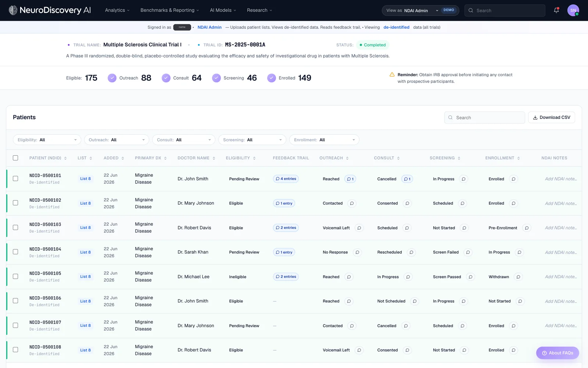This screenshot has height=368, width=588.
Task: Check the box for NDID-0500101
Action: (x=15, y=178)
